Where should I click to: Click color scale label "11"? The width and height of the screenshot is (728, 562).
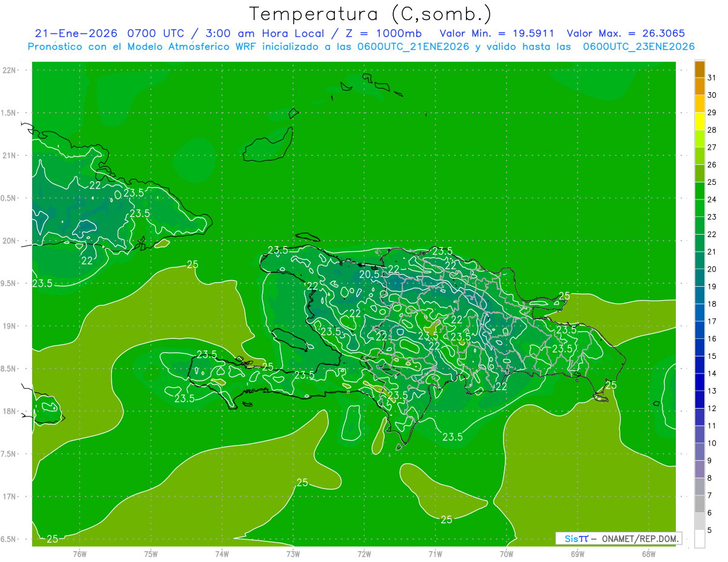[x=712, y=426]
